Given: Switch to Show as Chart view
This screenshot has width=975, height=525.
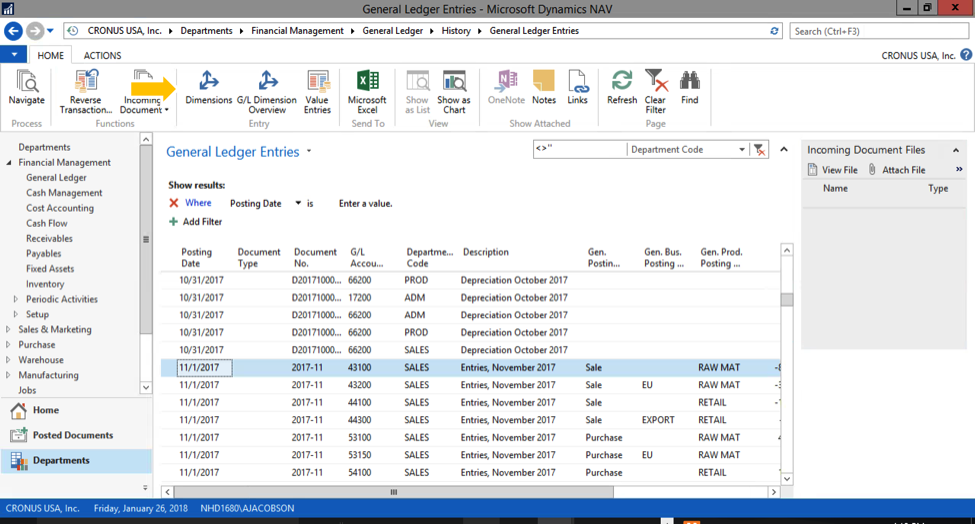Looking at the screenshot, I should [454, 92].
